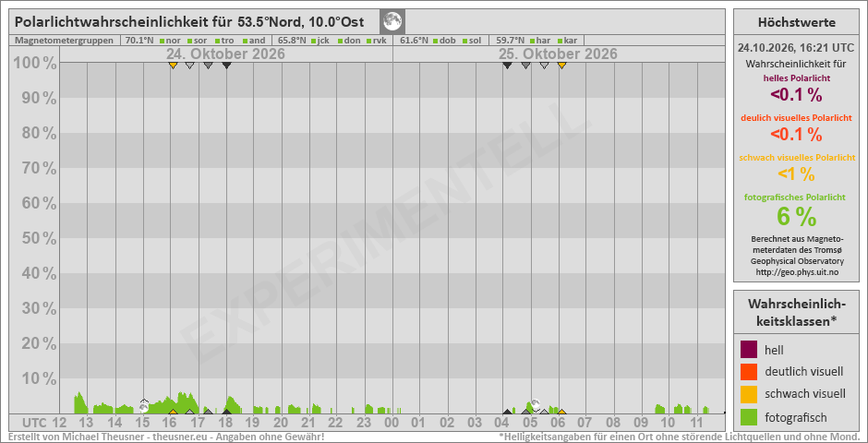Click the '25. Oktober 2026' date heading
Viewport: 868px width, 443px height.
click(x=558, y=54)
